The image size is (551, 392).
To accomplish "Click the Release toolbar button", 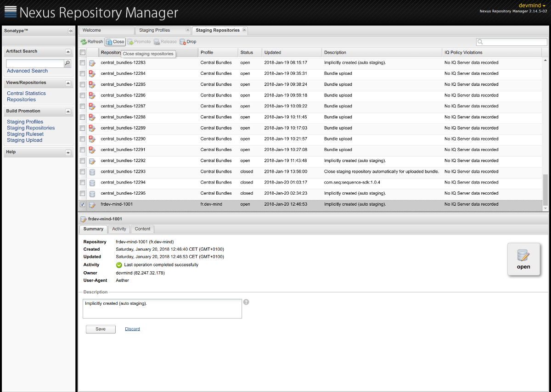I will coord(165,42).
